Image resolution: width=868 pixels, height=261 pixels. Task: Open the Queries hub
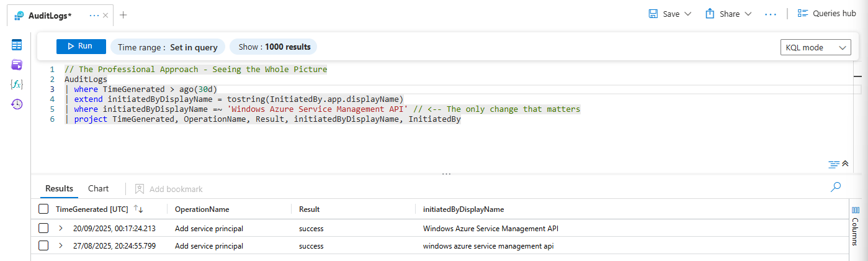(x=826, y=14)
